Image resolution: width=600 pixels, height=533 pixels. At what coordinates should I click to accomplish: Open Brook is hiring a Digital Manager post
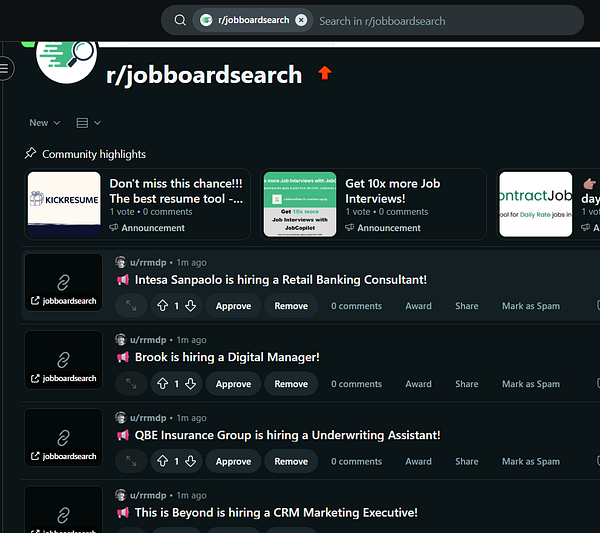click(x=227, y=357)
